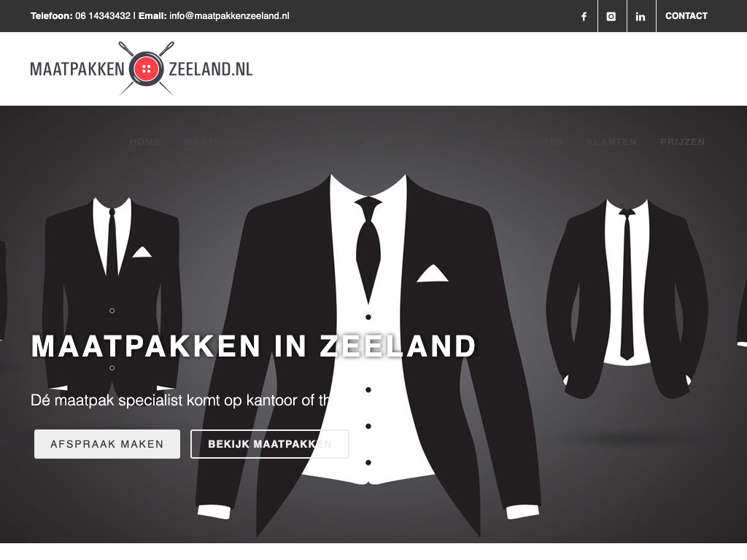This screenshot has width=747, height=560.
Task: Open the Instagram profile icon
Action: (x=611, y=16)
